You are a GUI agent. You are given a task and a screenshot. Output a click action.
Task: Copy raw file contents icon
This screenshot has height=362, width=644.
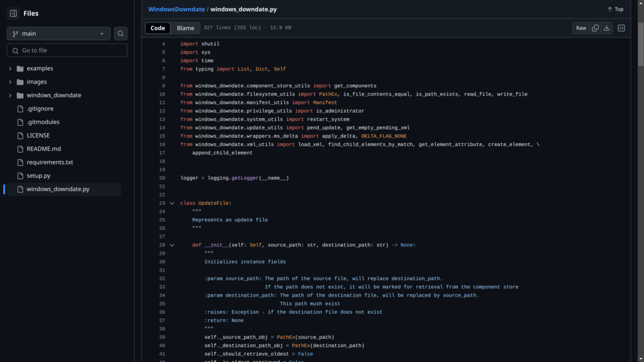point(595,28)
